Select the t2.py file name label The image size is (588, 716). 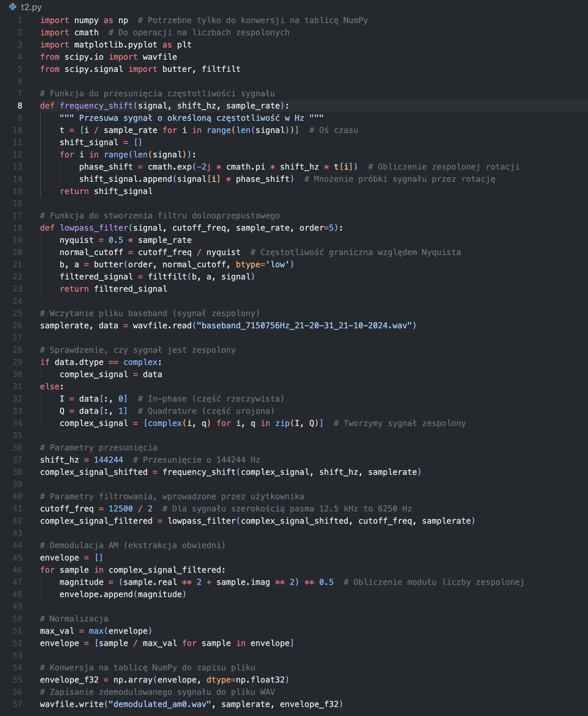(31, 7)
